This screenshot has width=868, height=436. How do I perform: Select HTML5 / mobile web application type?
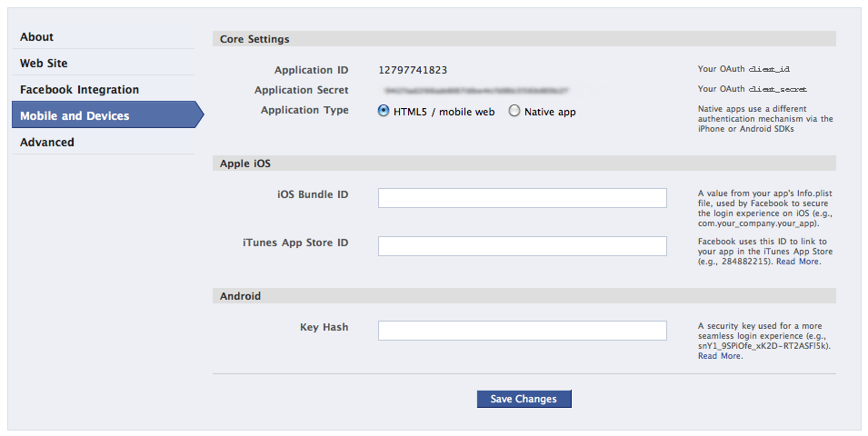[x=383, y=111]
